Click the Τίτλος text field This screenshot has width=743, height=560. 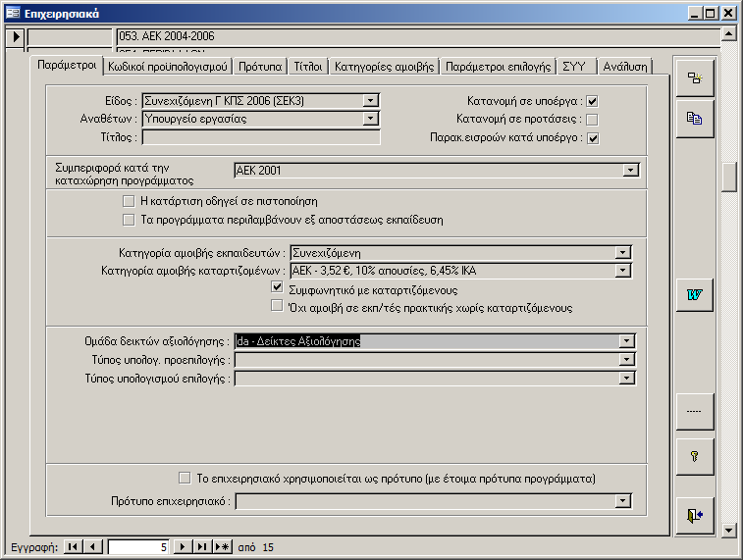tap(260, 137)
